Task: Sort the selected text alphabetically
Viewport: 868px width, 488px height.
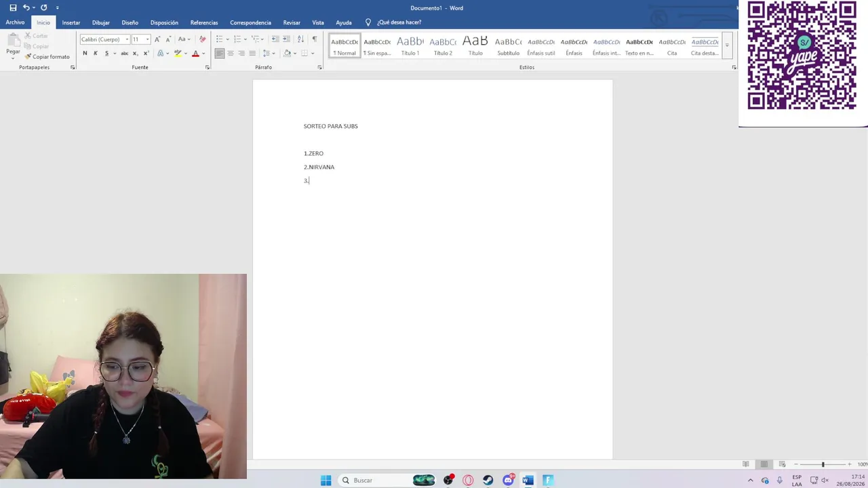Action: tap(300, 39)
